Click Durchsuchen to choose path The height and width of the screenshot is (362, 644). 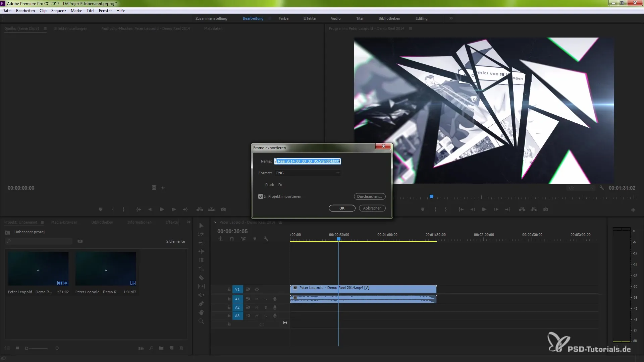coord(370,196)
